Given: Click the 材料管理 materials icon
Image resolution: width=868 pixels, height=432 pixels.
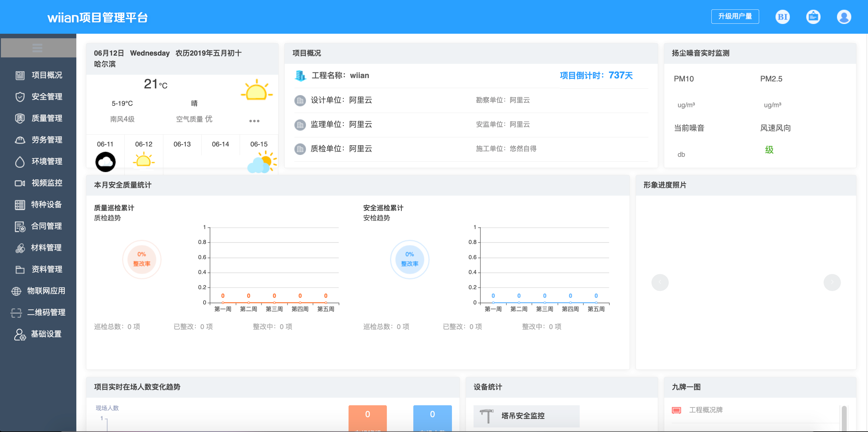Looking at the screenshot, I should pos(20,248).
